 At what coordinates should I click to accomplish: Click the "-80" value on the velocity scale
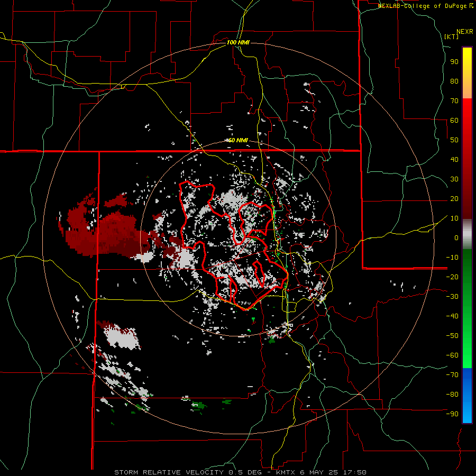pos(452,395)
